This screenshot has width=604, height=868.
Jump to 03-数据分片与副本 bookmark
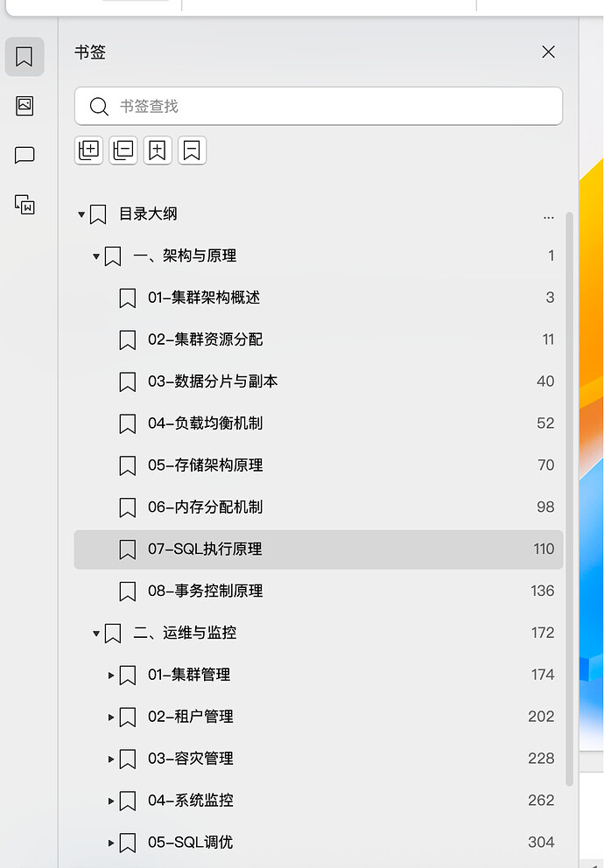[213, 381]
